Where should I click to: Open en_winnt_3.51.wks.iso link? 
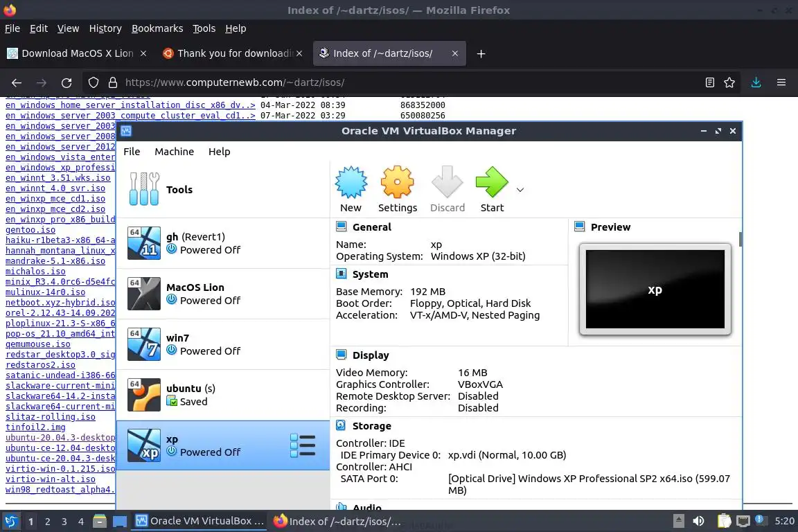pyautogui.click(x=58, y=177)
